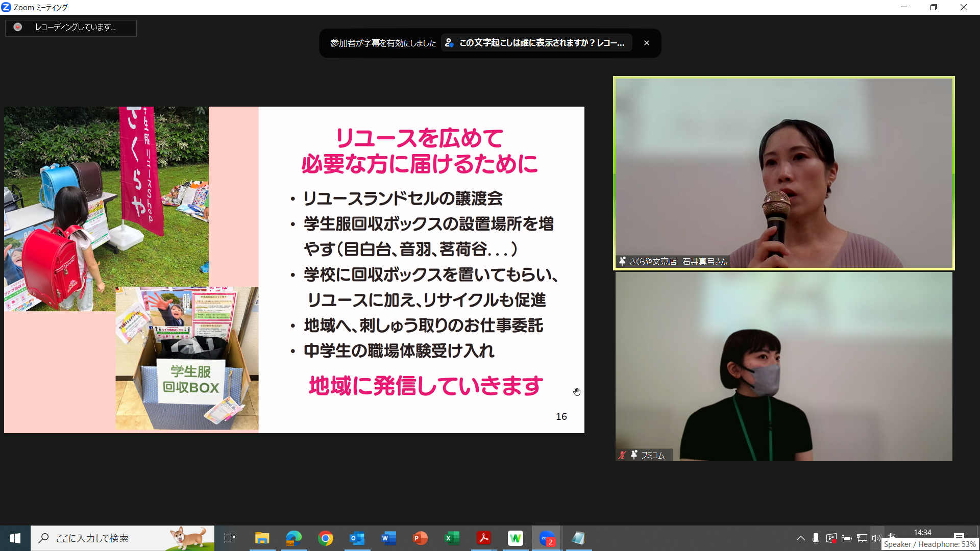
Task: Open the speaker volume control in tray
Action: coord(876,538)
